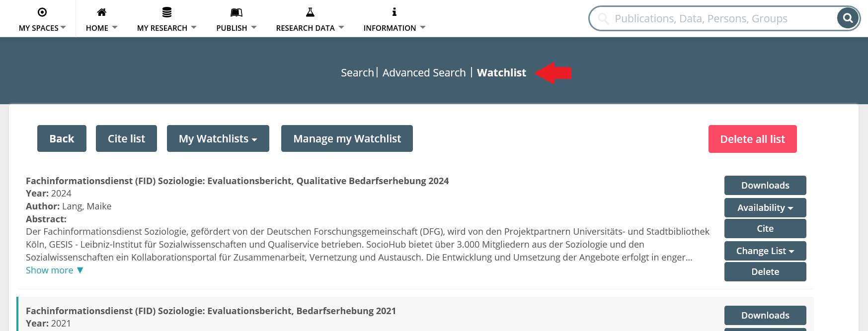This screenshot has width=868, height=331.
Task: Expand the Availability dropdown for first entry
Action: click(x=765, y=208)
